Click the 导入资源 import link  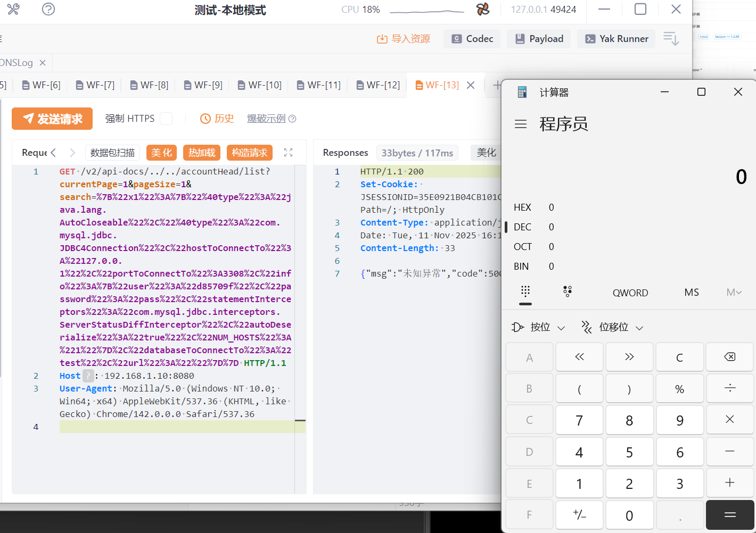(x=404, y=39)
